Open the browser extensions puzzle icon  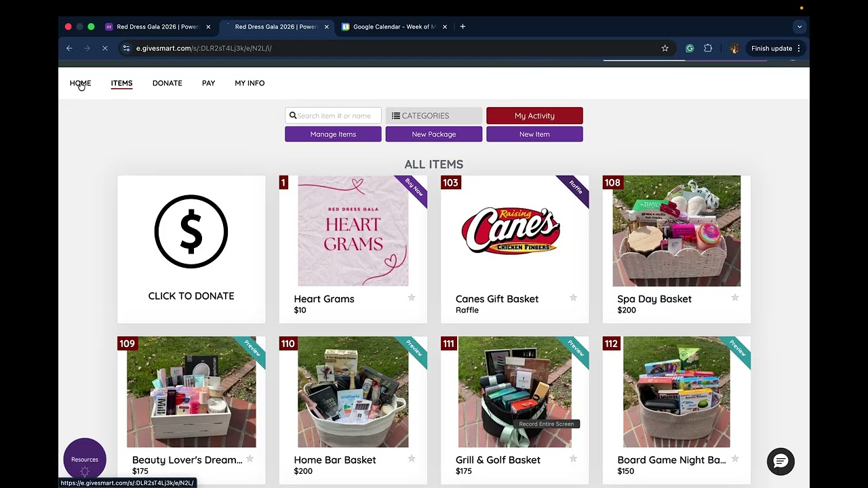[708, 48]
